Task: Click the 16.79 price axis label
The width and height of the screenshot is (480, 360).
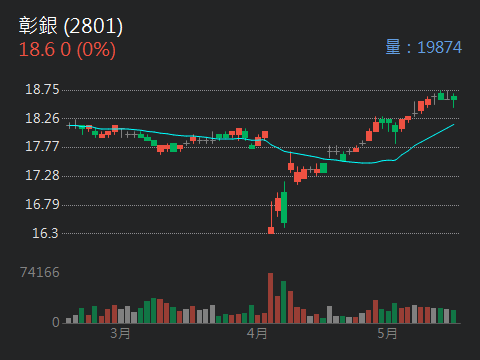Action: pyautogui.click(x=42, y=204)
